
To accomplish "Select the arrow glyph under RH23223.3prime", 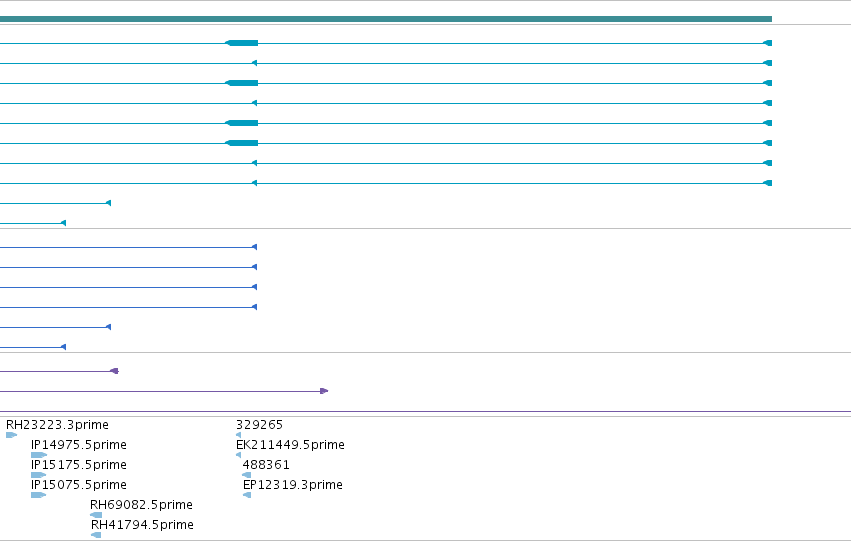I will pyautogui.click(x=11, y=435).
